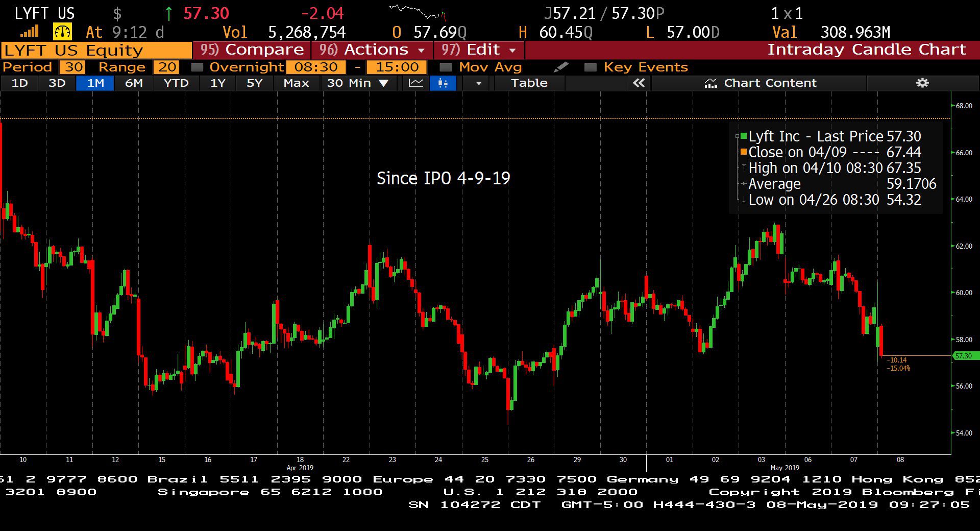Select the Max range tab

click(296, 83)
